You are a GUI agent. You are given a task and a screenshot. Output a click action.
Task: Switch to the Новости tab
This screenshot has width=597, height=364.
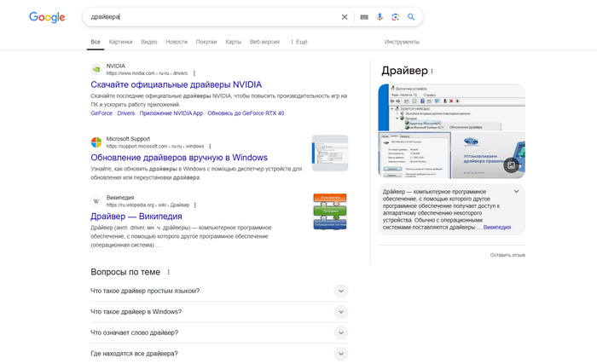click(x=177, y=42)
